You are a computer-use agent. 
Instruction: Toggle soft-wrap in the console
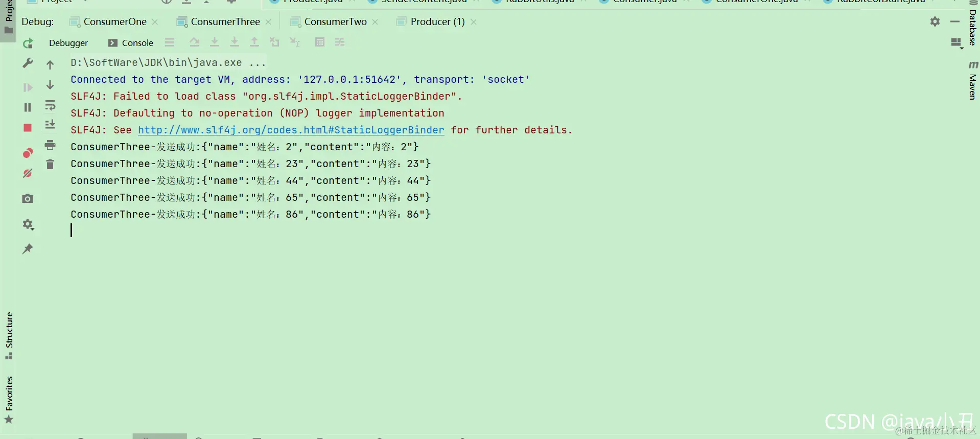coord(50,105)
